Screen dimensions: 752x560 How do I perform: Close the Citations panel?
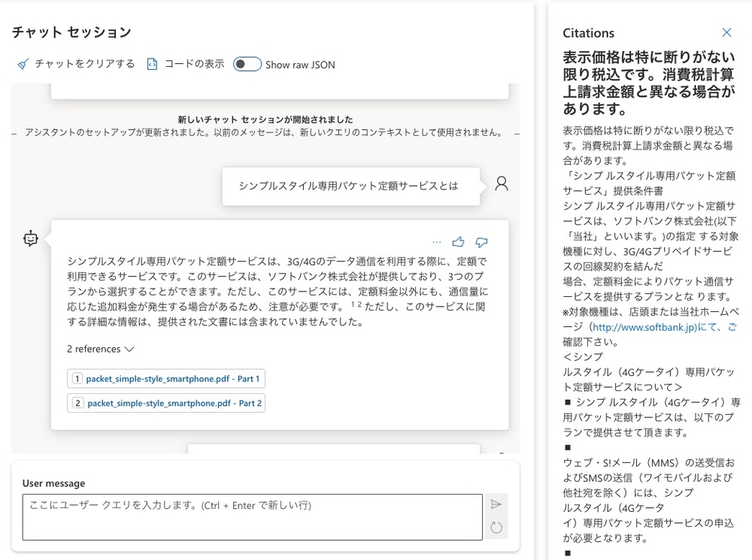click(726, 32)
